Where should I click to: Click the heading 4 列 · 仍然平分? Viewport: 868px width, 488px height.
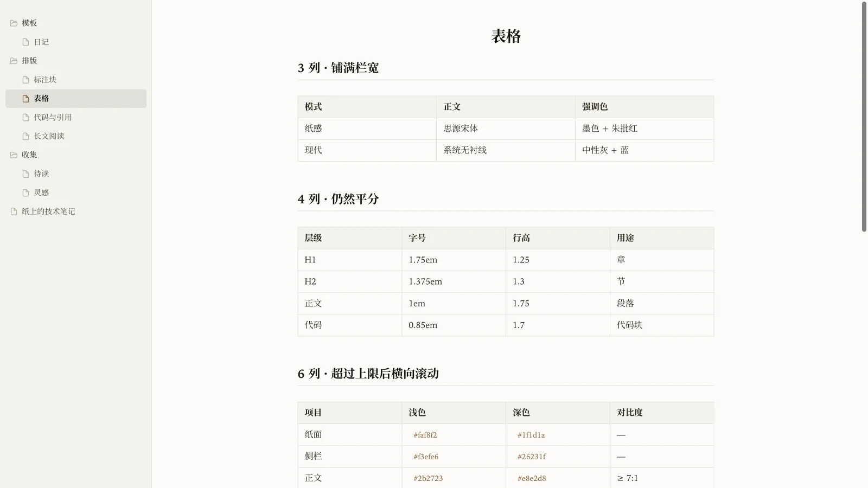point(338,199)
